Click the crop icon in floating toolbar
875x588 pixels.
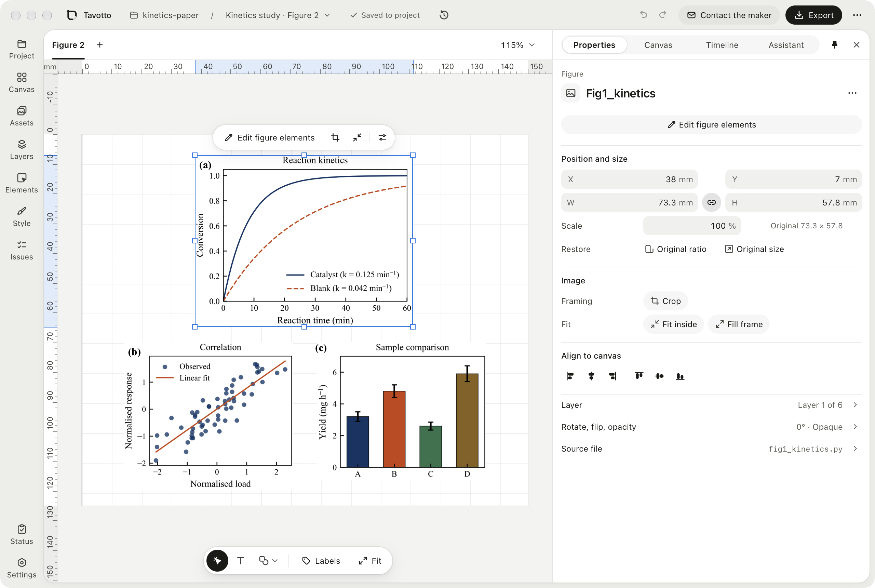pyautogui.click(x=336, y=138)
